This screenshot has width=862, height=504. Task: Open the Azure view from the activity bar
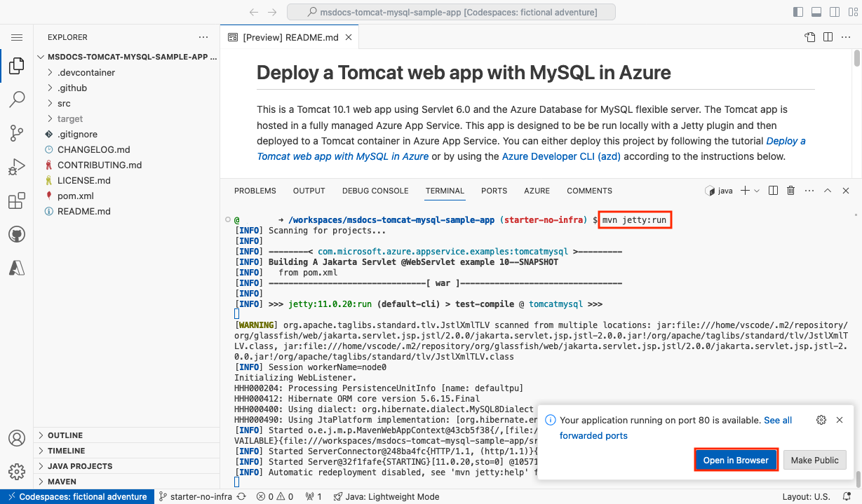coord(17,266)
